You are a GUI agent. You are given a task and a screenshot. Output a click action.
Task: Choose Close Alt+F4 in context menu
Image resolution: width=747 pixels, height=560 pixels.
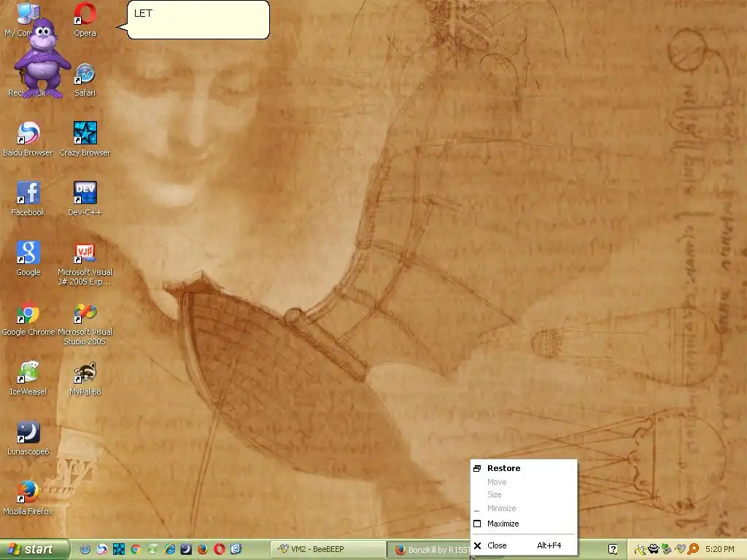click(524, 545)
